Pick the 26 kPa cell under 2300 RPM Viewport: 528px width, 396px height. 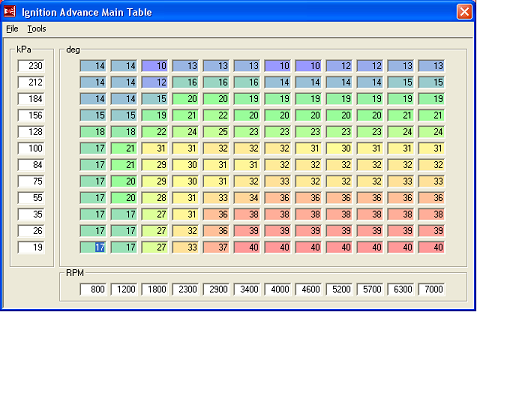coord(186,231)
